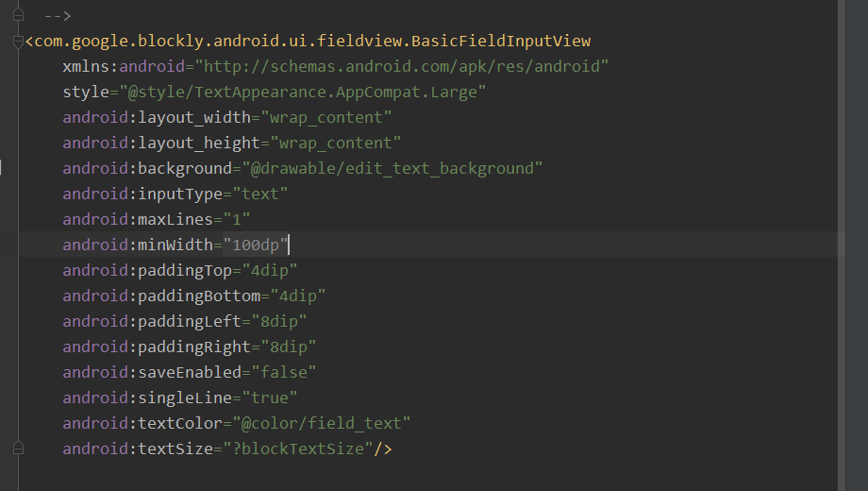
Task: Click the attribute name inputType
Action: click(x=180, y=194)
